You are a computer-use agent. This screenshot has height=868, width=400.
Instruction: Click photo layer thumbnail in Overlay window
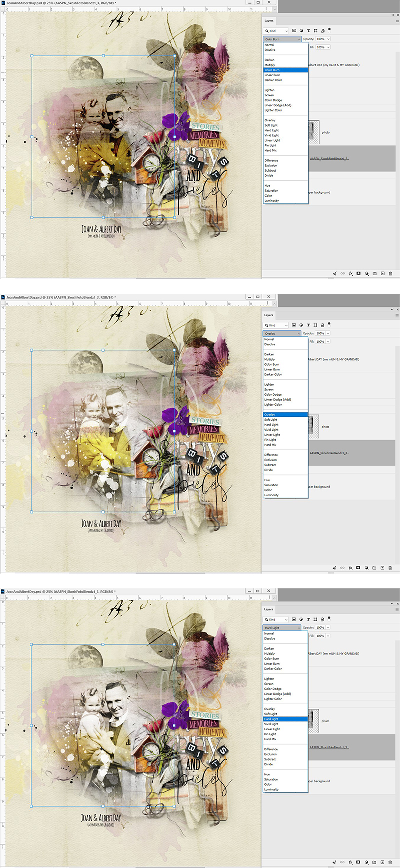(x=314, y=427)
